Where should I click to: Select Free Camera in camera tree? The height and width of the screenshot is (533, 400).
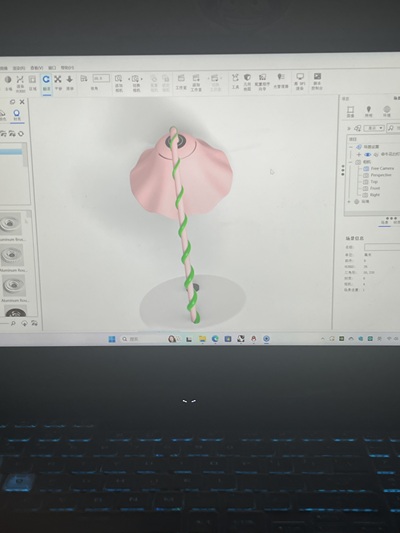[382, 168]
